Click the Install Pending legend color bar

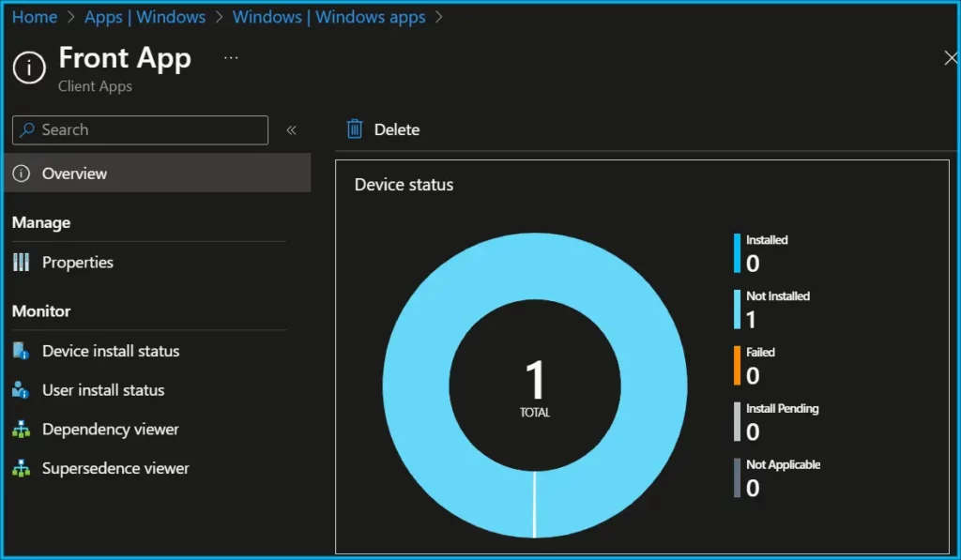pyautogui.click(x=738, y=421)
